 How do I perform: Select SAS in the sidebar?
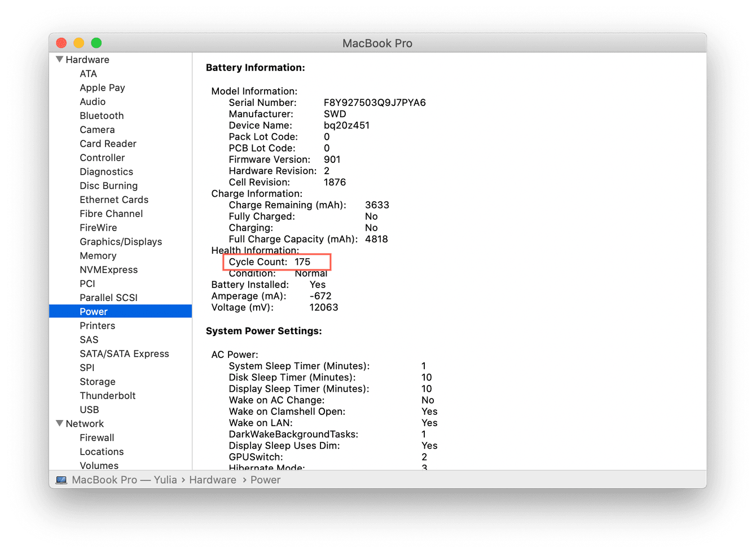pyautogui.click(x=89, y=340)
